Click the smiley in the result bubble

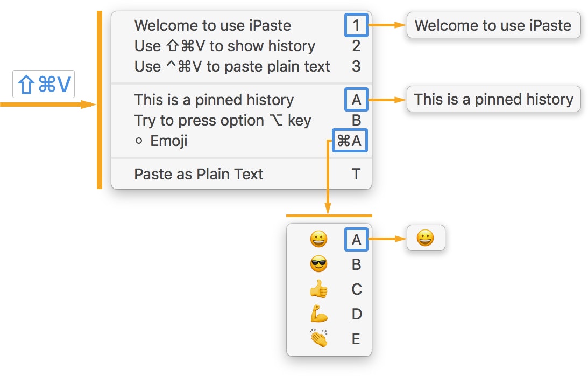coord(426,238)
